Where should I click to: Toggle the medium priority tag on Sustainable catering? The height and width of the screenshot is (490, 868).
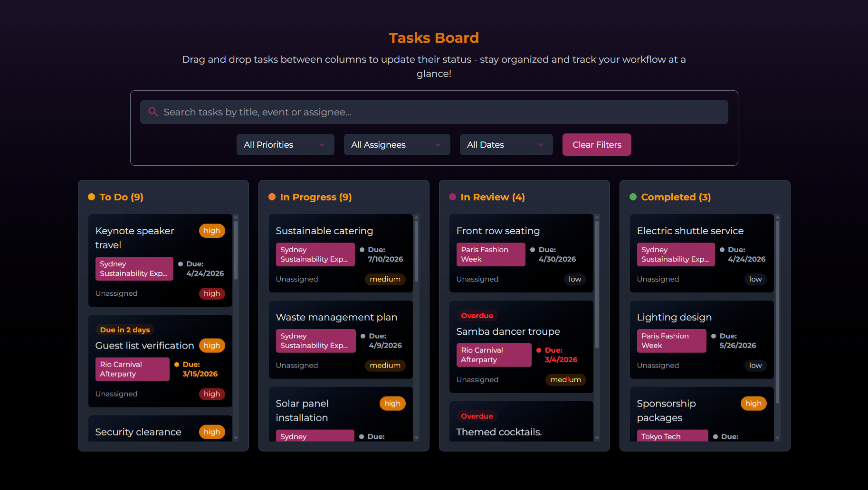pyautogui.click(x=385, y=279)
